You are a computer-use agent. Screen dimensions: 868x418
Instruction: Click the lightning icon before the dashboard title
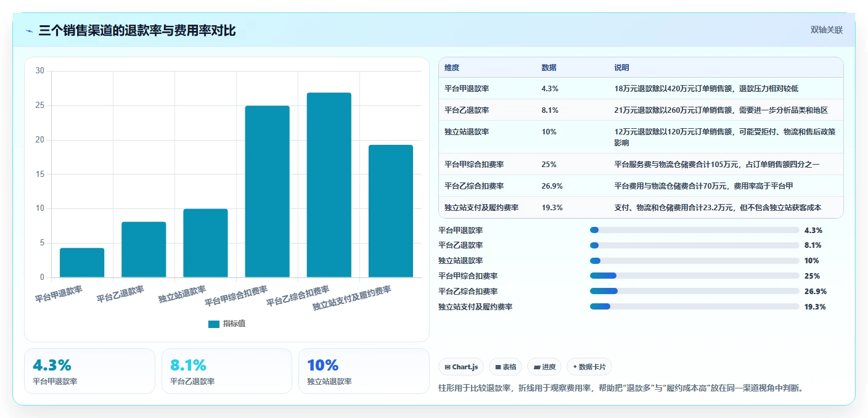tap(30, 31)
